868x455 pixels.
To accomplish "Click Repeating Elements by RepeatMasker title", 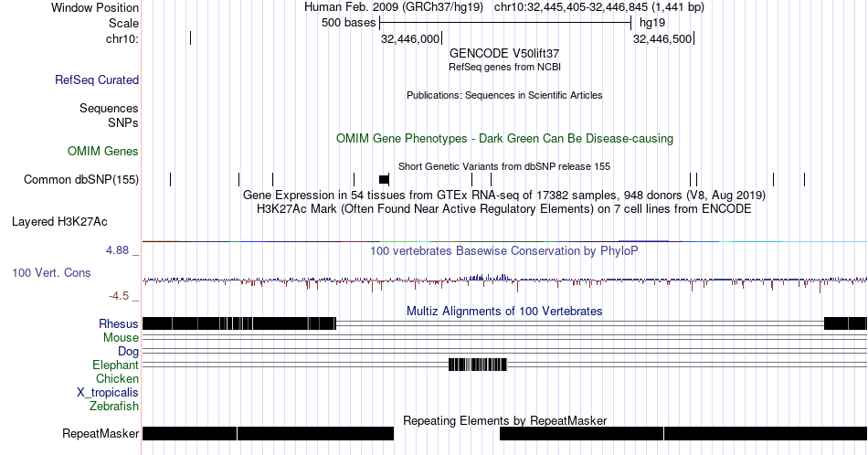I will click(x=505, y=420).
